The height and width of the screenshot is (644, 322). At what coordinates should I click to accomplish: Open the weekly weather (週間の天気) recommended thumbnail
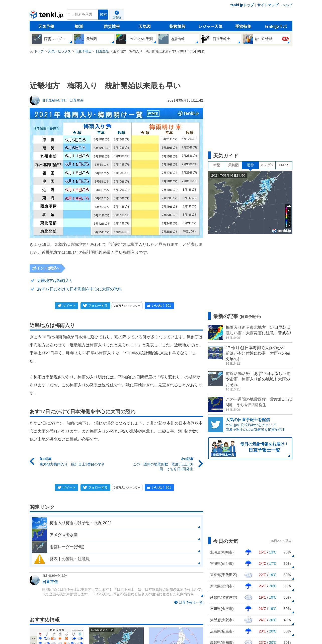[57, 636]
